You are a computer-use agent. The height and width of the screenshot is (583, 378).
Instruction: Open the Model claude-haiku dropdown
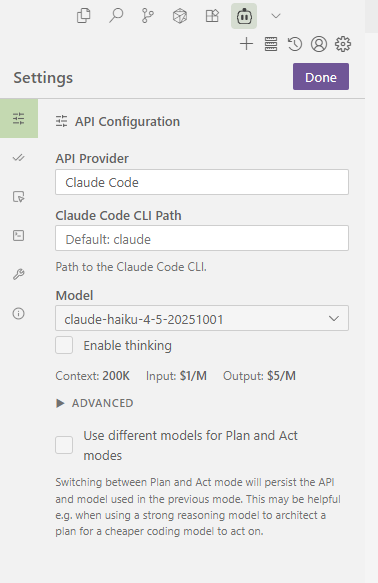202,318
